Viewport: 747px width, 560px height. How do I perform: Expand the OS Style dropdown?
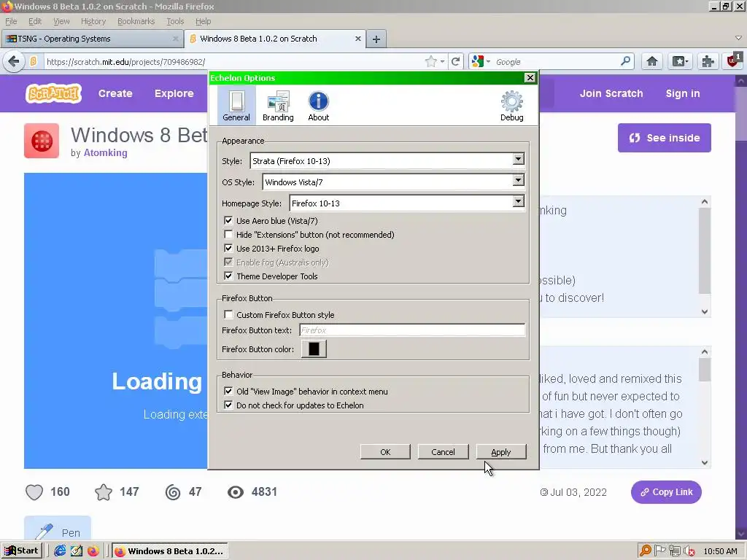(x=519, y=181)
